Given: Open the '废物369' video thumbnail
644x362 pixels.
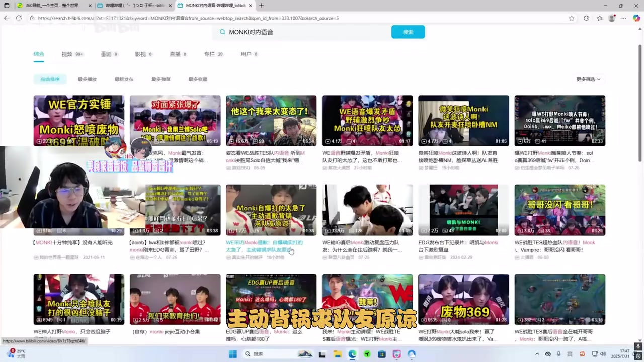Looking at the screenshot, I should [x=463, y=299].
